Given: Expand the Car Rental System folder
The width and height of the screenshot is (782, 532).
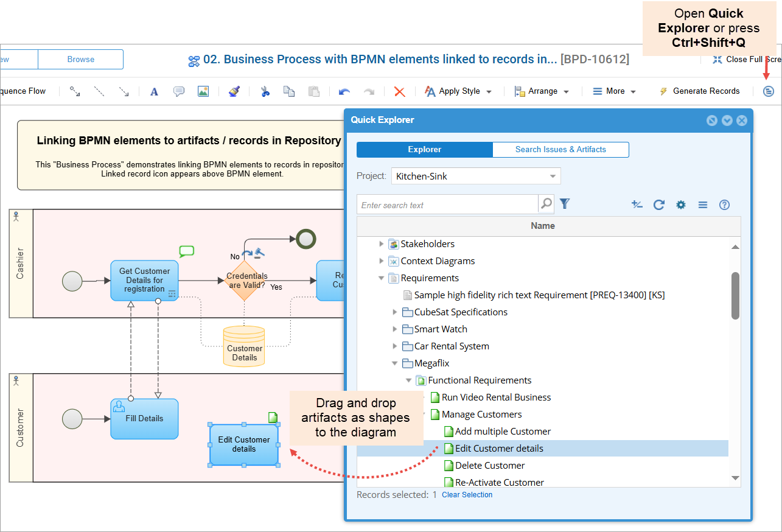Looking at the screenshot, I should [396, 346].
